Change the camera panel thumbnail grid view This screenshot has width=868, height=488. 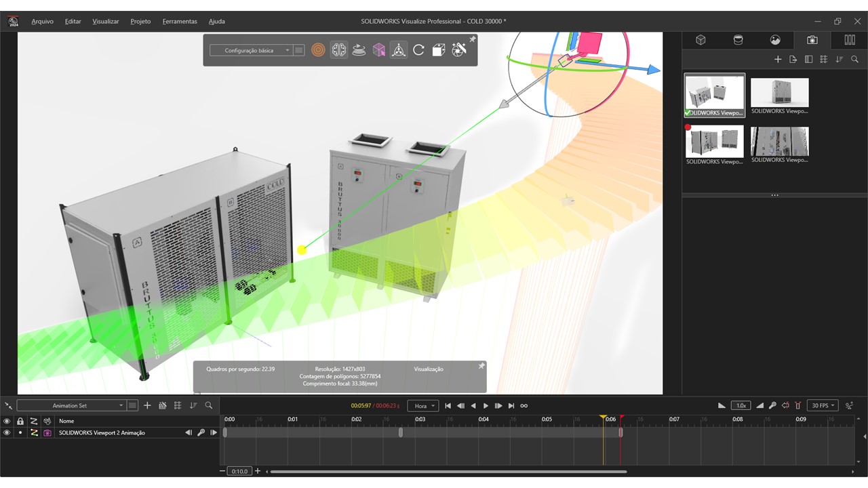[x=824, y=60]
